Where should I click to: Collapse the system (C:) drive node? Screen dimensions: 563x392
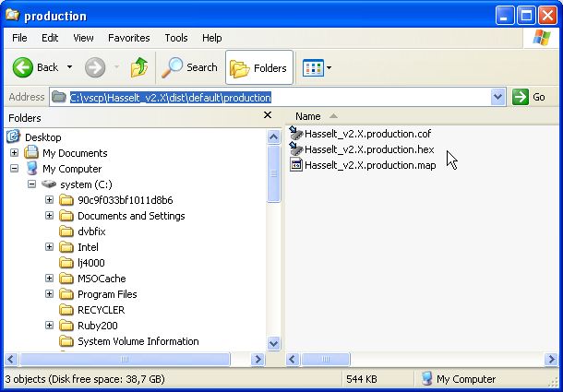tap(32, 184)
